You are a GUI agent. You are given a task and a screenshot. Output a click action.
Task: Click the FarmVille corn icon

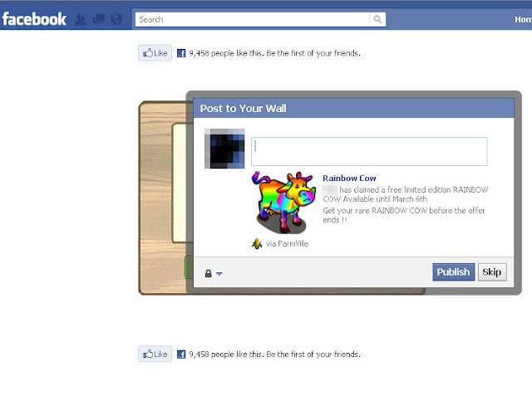(x=257, y=243)
